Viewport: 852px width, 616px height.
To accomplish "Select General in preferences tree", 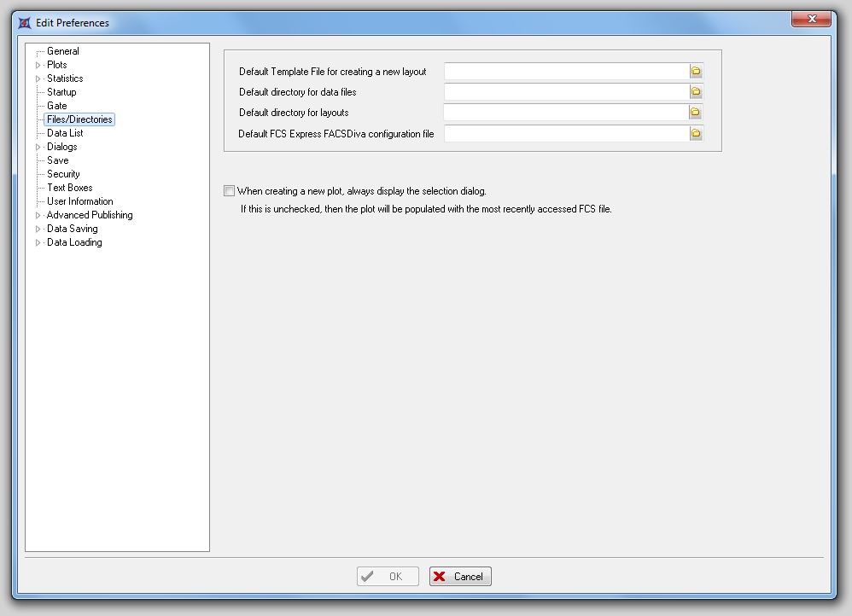I will tap(63, 51).
